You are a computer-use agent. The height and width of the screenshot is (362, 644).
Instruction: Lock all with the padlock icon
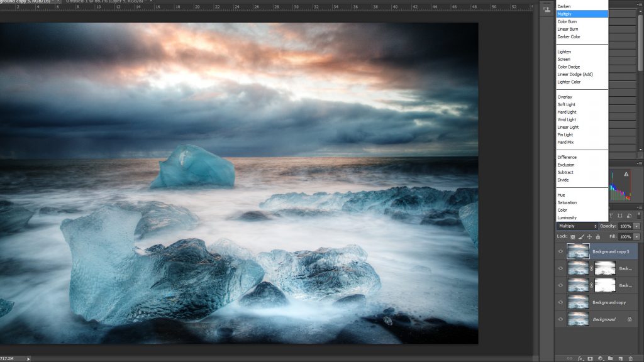click(x=598, y=237)
